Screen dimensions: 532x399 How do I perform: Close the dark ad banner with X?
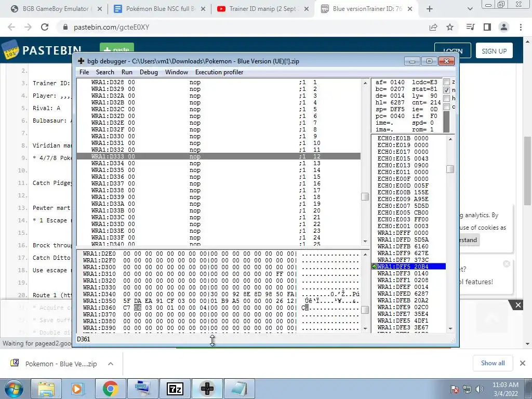point(518,305)
